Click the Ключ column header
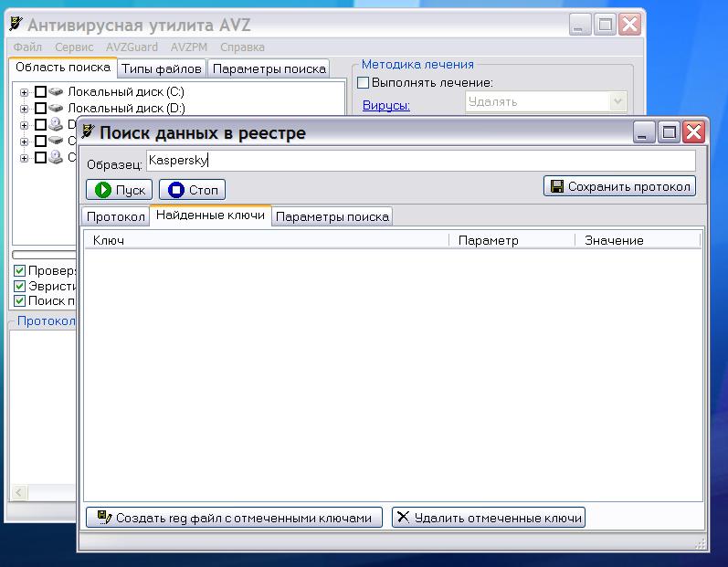 267,240
